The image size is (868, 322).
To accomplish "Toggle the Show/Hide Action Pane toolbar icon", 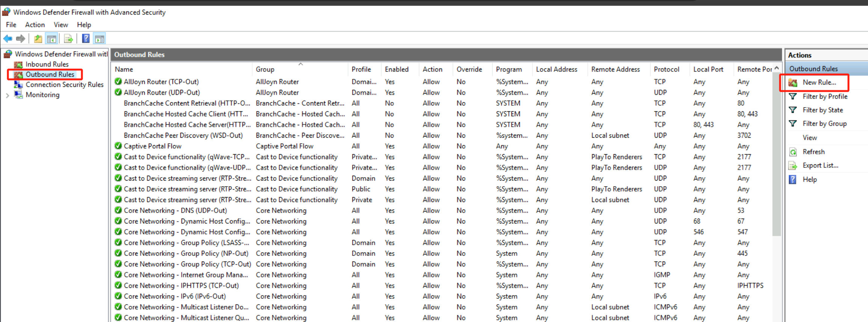I will pyautogui.click(x=100, y=38).
